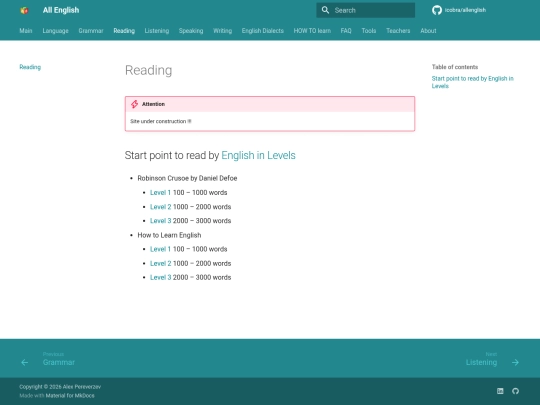This screenshot has height=405, width=540.
Task: Select the Reading tab
Action: [x=124, y=31]
